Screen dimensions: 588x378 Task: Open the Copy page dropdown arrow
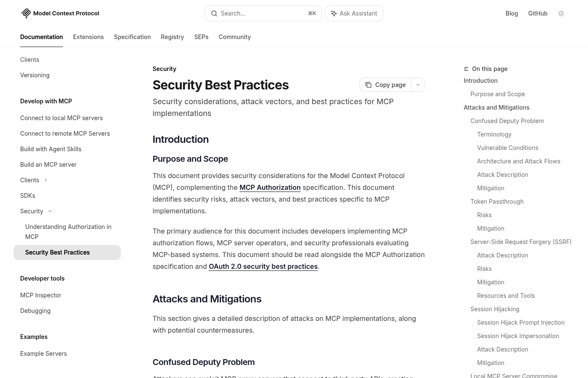coord(418,85)
